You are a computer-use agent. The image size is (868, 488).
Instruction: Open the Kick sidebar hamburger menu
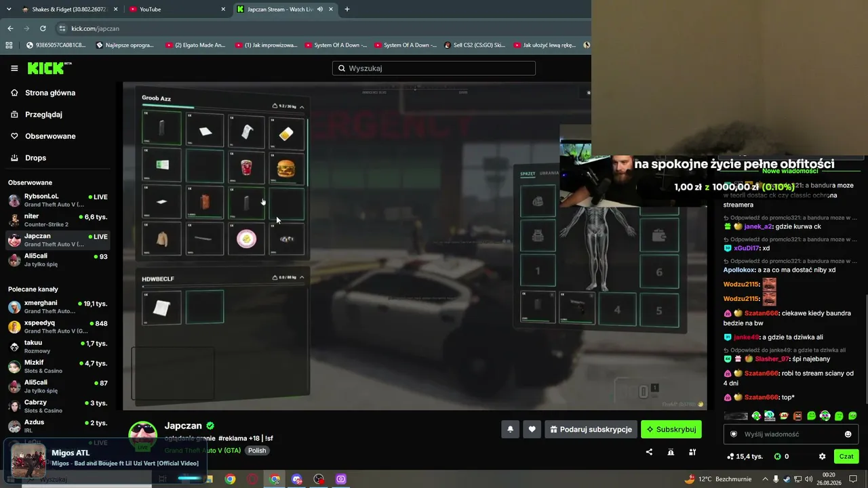point(14,68)
